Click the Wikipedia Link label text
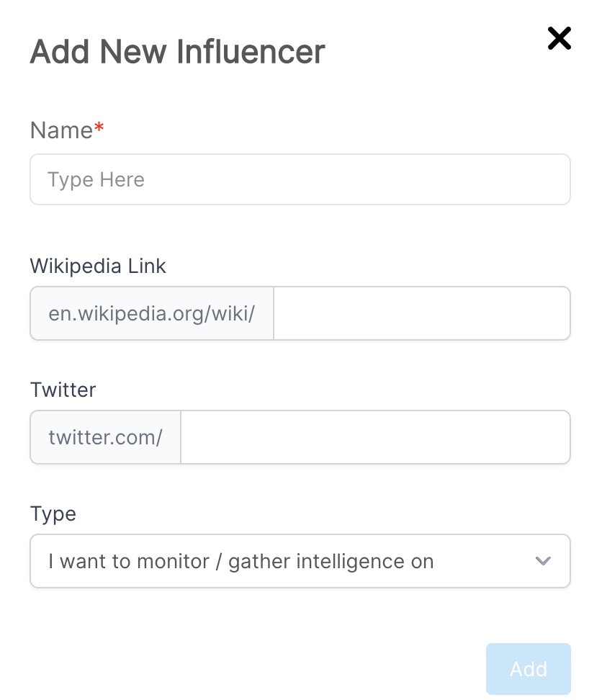The image size is (602, 700). [97, 266]
